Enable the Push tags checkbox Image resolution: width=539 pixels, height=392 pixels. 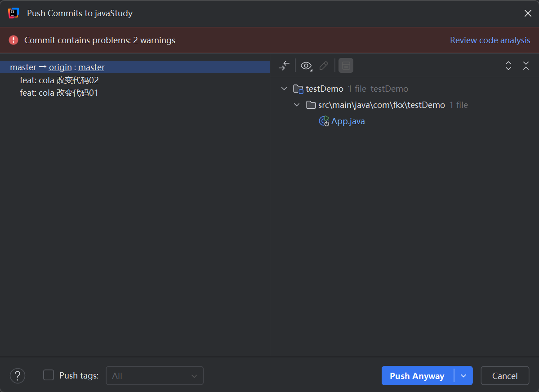(49, 375)
